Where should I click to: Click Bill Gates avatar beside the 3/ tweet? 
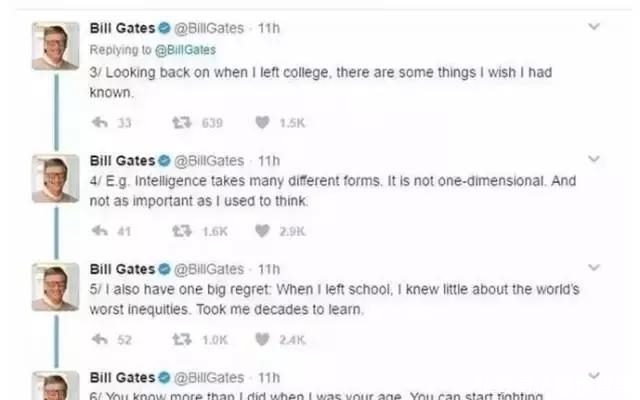pos(55,47)
